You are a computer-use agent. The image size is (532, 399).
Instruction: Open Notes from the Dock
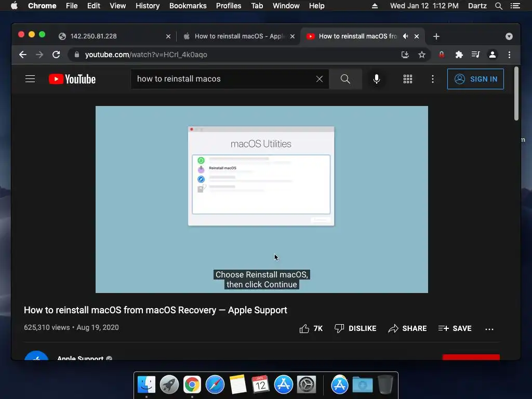pyautogui.click(x=238, y=384)
